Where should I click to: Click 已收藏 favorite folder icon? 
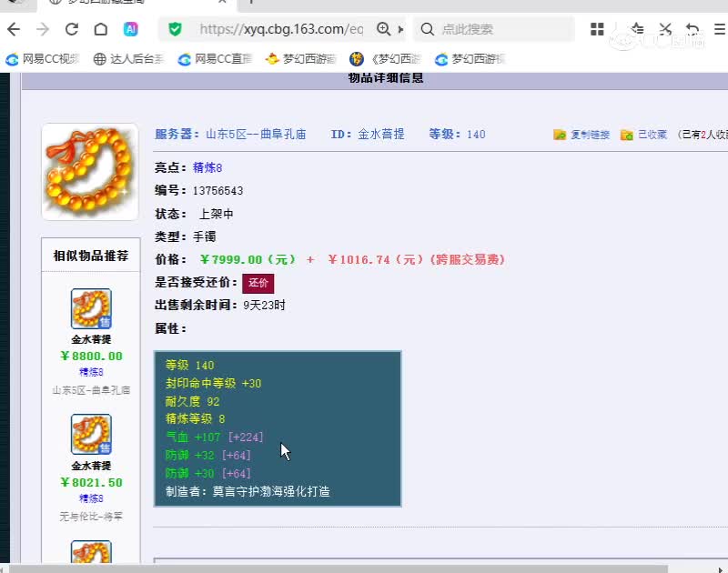627,135
